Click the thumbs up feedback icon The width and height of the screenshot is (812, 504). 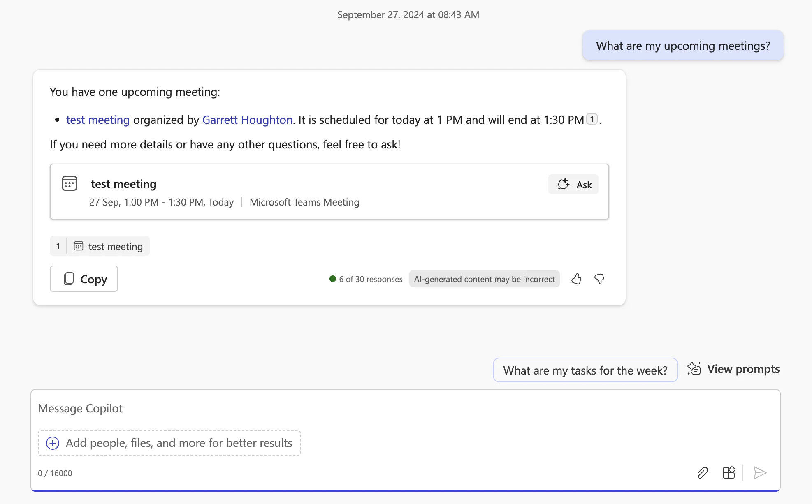(576, 279)
